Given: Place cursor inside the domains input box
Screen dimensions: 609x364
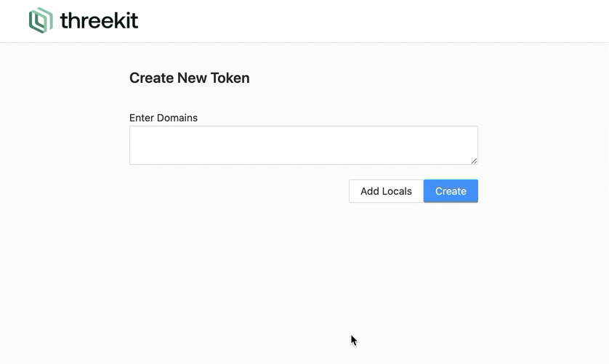Looking at the screenshot, I should [303, 145].
